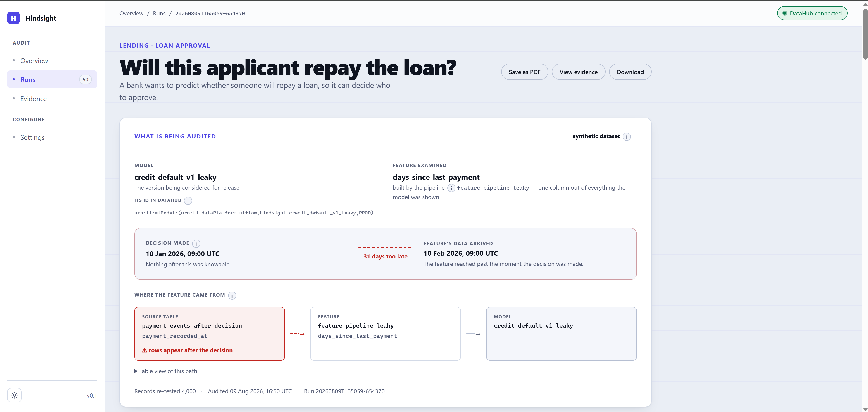Click Overview in the breadcrumb

(x=131, y=14)
